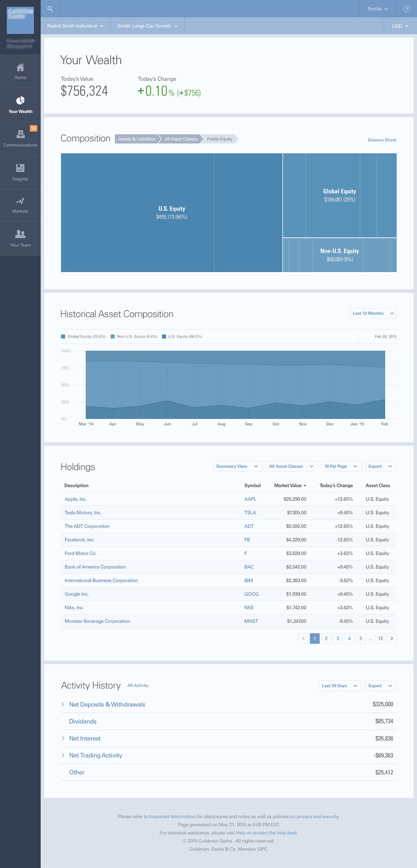The width and height of the screenshot is (417, 868).
Task: Click the search magnifier icon
Action: point(50,9)
